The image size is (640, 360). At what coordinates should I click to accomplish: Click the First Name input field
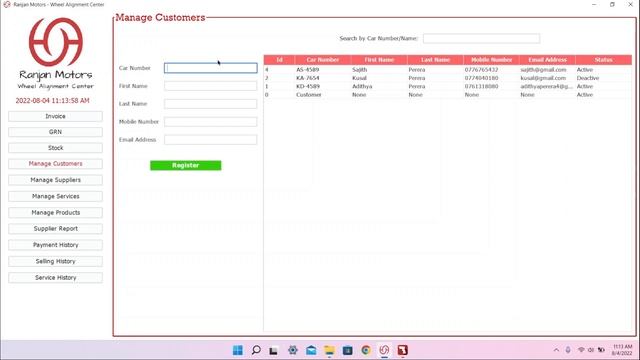coord(211,86)
